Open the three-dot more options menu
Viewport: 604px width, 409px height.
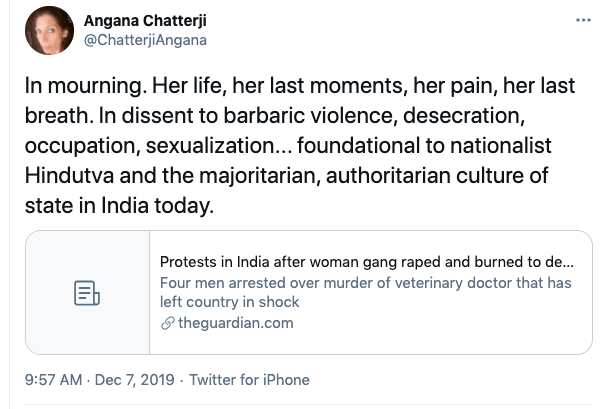point(583,21)
